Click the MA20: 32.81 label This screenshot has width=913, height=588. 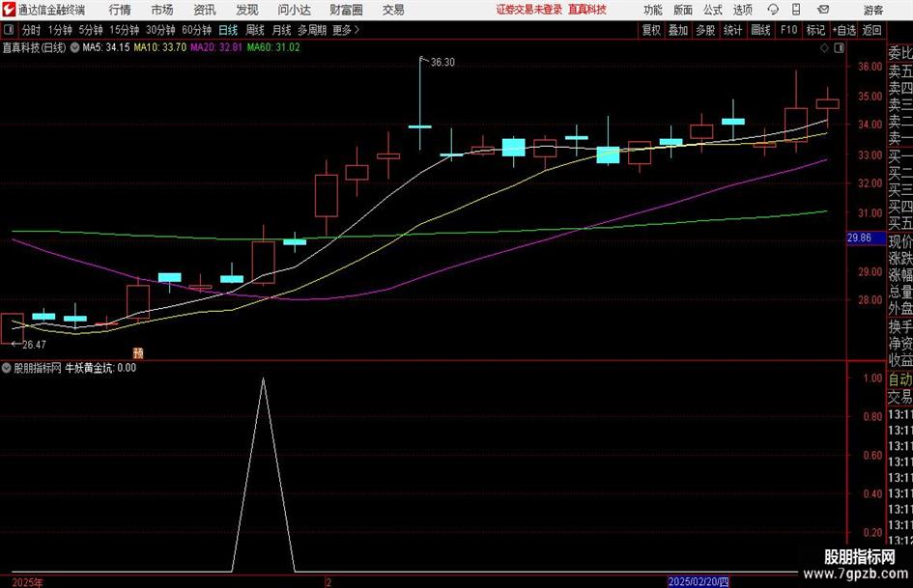[216, 47]
